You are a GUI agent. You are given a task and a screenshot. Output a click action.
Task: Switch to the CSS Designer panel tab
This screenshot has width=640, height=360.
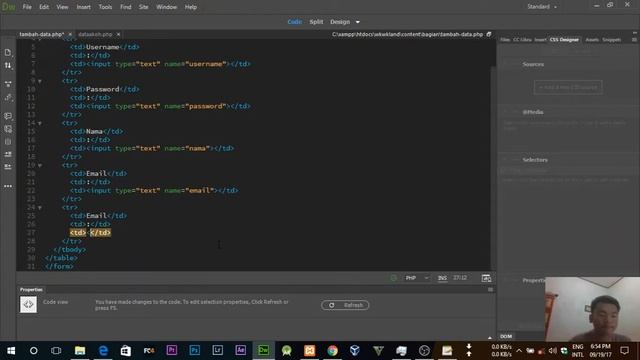point(564,40)
